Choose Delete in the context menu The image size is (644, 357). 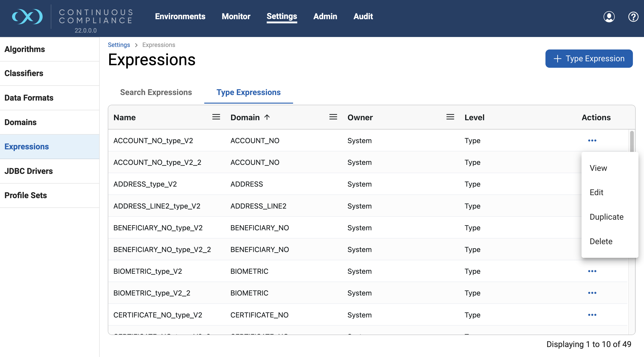pos(601,241)
